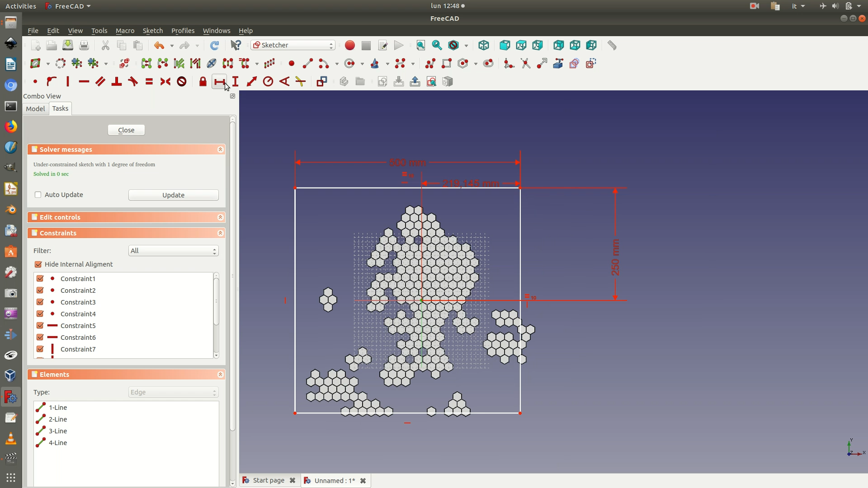Click Activities in the top bar
868x488 pixels.
tap(21, 6)
